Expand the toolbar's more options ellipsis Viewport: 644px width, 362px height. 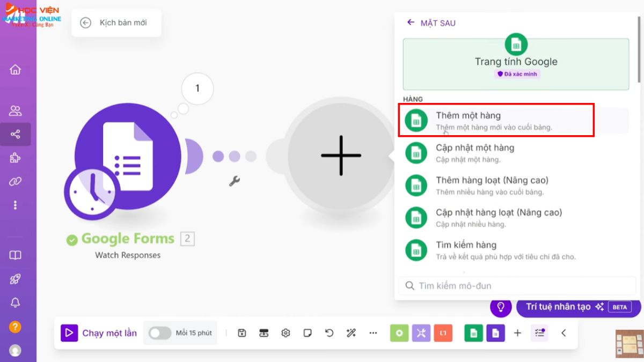click(374, 333)
